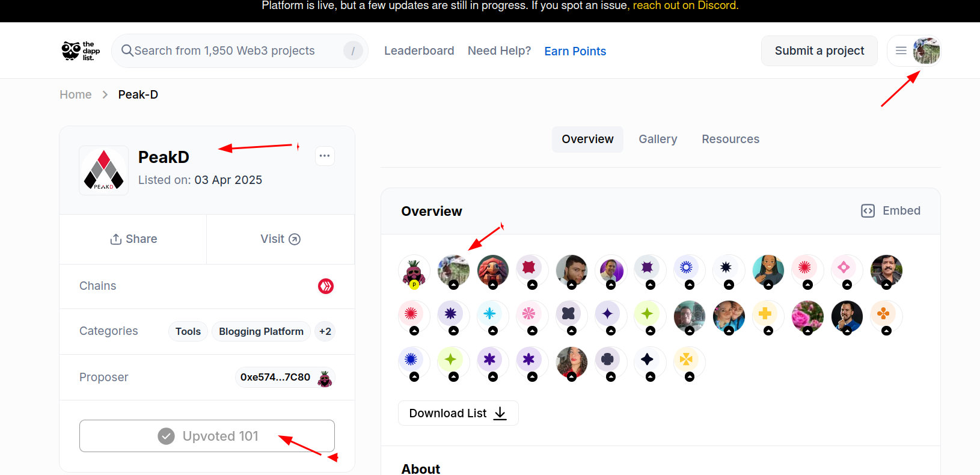The image size is (980, 475).
Task: Open the Leaderboard nav link
Action: click(419, 51)
